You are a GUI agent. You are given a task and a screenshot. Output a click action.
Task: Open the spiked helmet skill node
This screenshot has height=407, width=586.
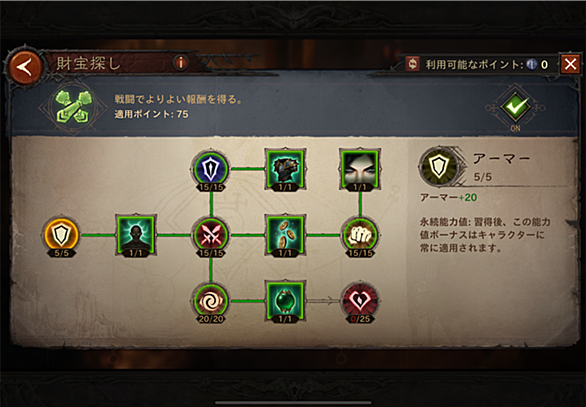point(285,169)
